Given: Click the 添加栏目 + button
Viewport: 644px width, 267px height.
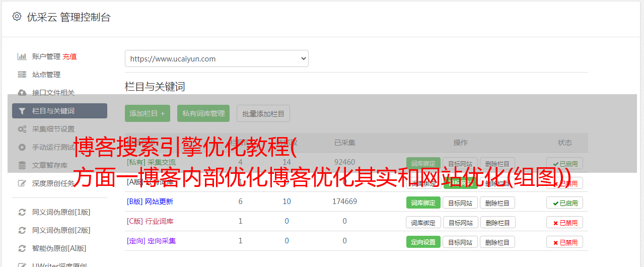Looking at the screenshot, I should click(148, 113).
